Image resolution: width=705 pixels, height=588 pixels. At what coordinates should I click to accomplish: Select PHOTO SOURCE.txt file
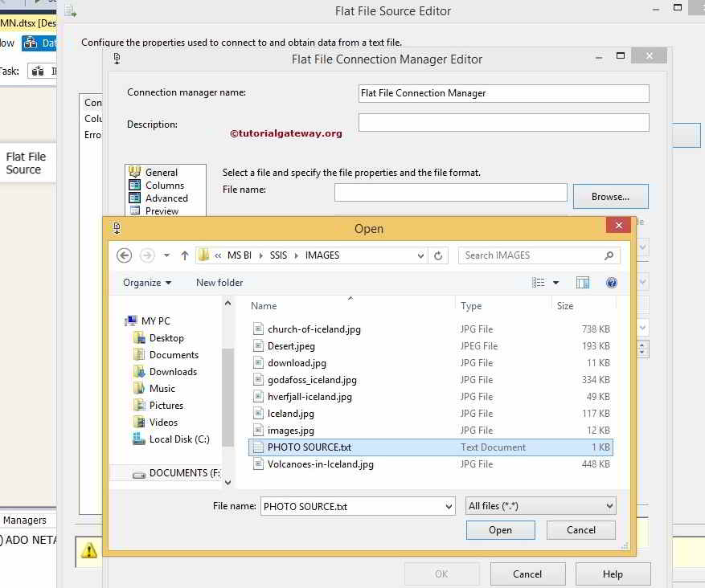(x=431, y=447)
